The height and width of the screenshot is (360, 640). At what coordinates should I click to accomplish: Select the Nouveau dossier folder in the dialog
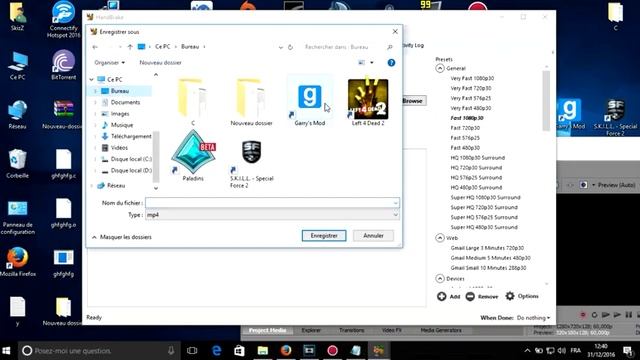click(251, 102)
